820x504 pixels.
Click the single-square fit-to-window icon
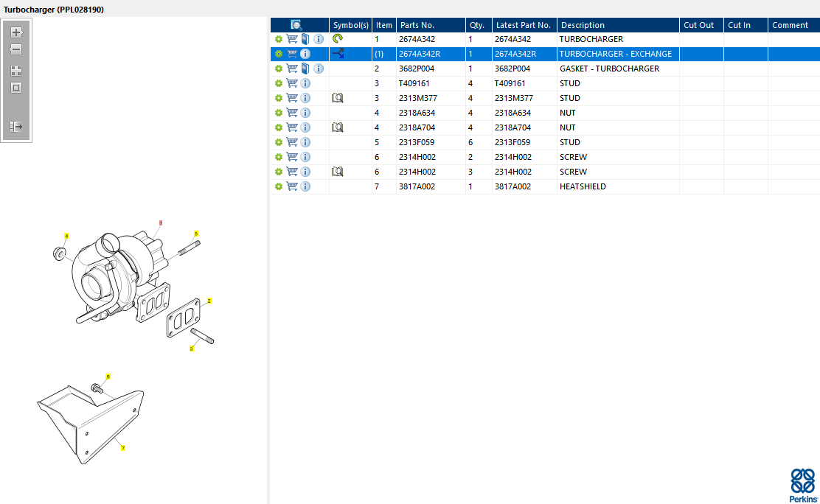tap(16, 88)
